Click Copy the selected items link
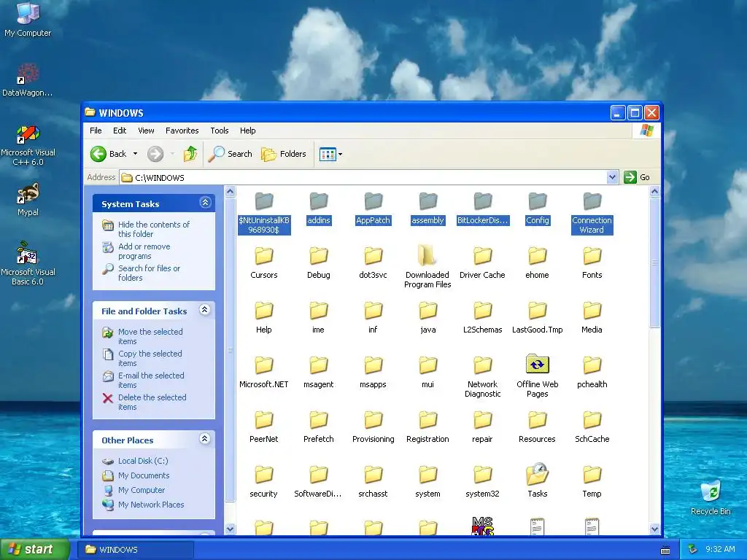This screenshot has height=560, width=747. click(150, 358)
